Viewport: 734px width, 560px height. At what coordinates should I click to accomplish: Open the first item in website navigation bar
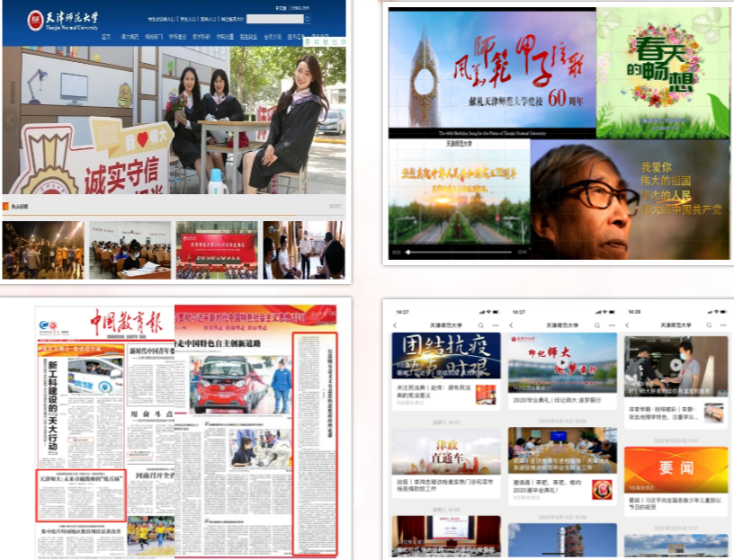106,37
